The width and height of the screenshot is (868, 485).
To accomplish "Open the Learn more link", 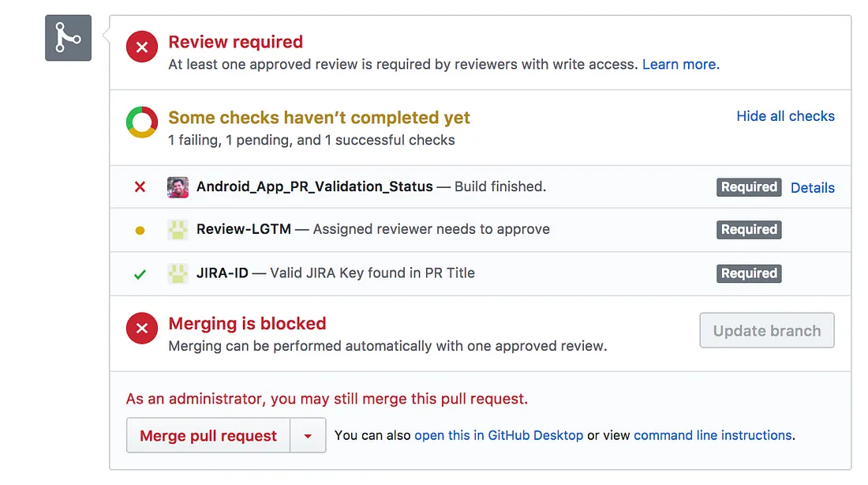I will (680, 64).
